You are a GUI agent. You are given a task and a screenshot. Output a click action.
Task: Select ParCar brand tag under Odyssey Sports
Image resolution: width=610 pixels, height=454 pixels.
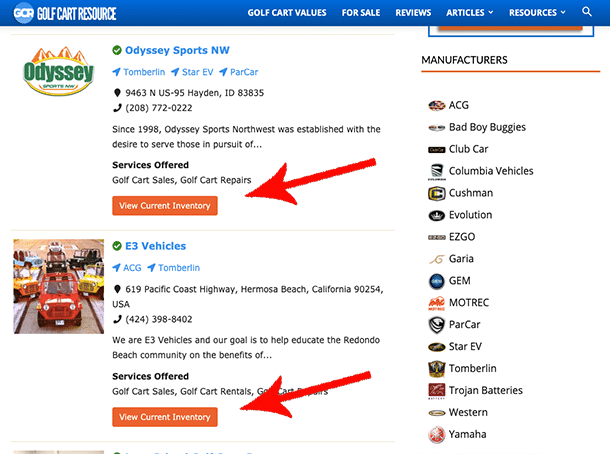point(238,72)
